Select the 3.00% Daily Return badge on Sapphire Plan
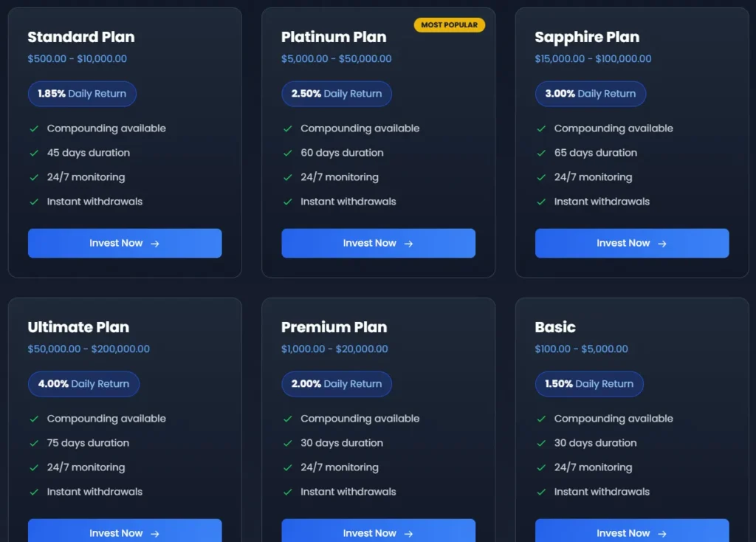 coord(589,94)
